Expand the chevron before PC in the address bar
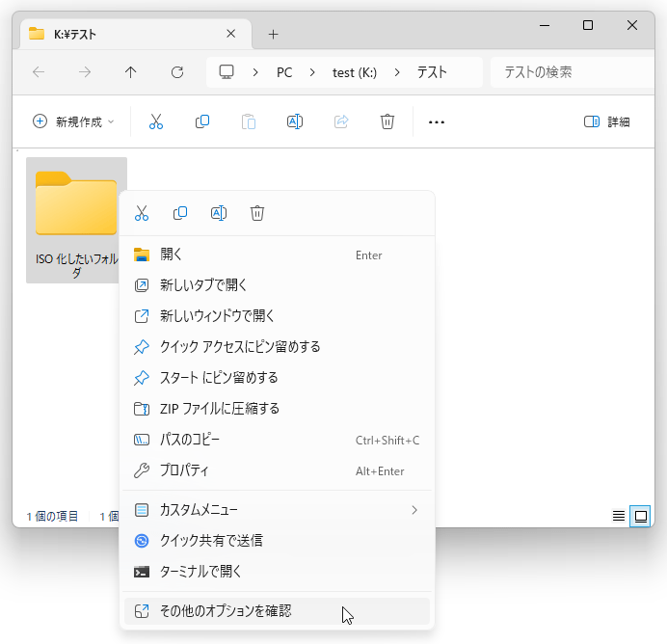 [x=255, y=72]
